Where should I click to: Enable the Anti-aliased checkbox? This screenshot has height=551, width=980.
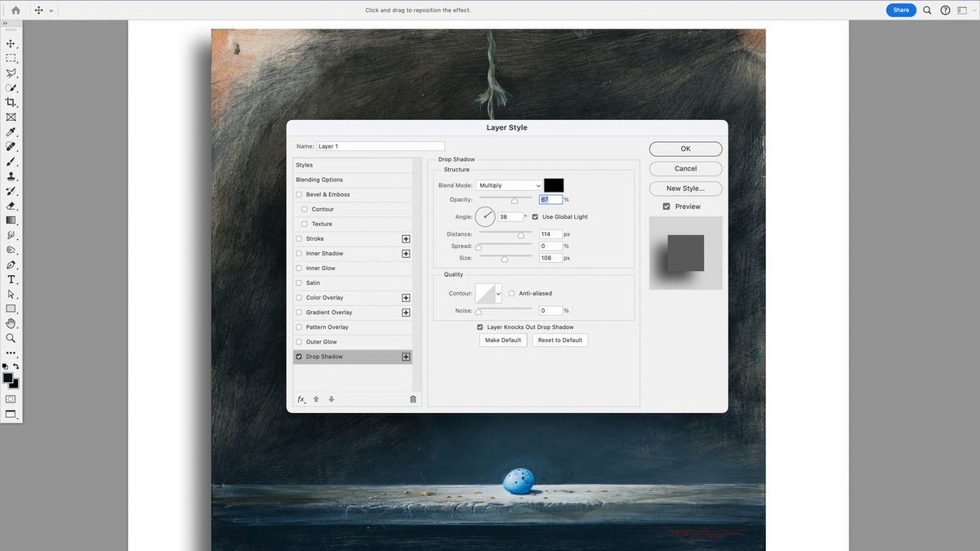(512, 294)
